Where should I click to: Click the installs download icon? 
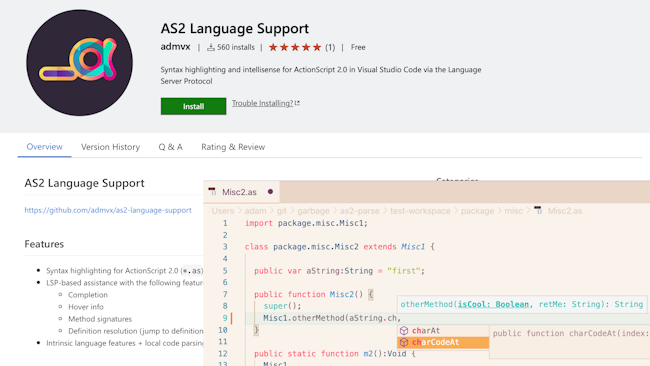pos(211,47)
